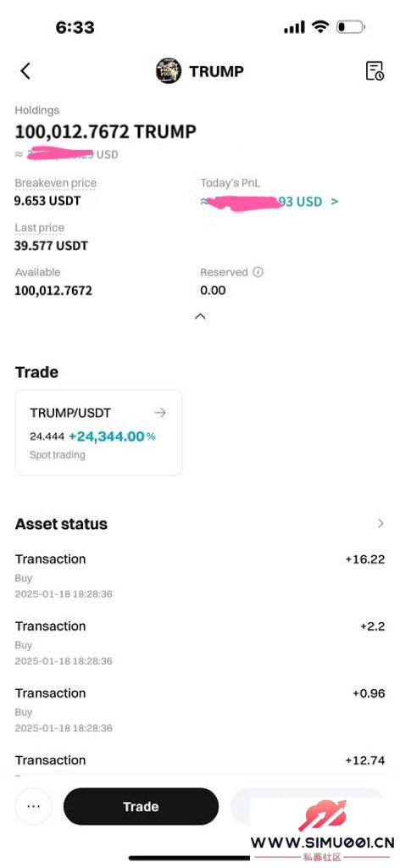Tap the back arrow icon
Screen dimensions: 400x868
pyautogui.click(x=25, y=71)
